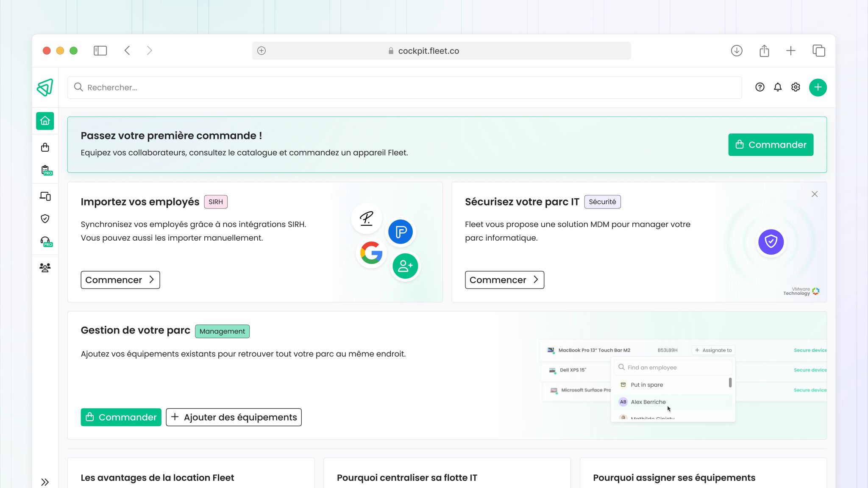Screen dimensions: 868x488
Task: Open the help question mark icon
Action: coord(759,87)
